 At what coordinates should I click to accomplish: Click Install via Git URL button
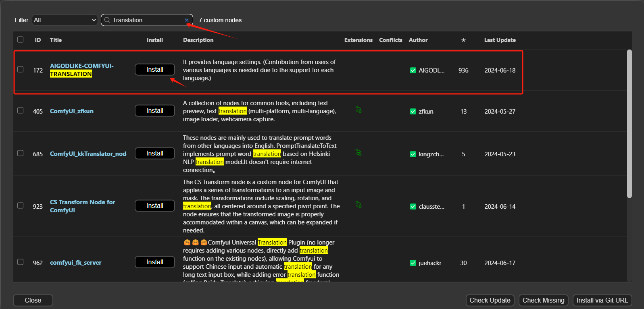click(x=602, y=301)
